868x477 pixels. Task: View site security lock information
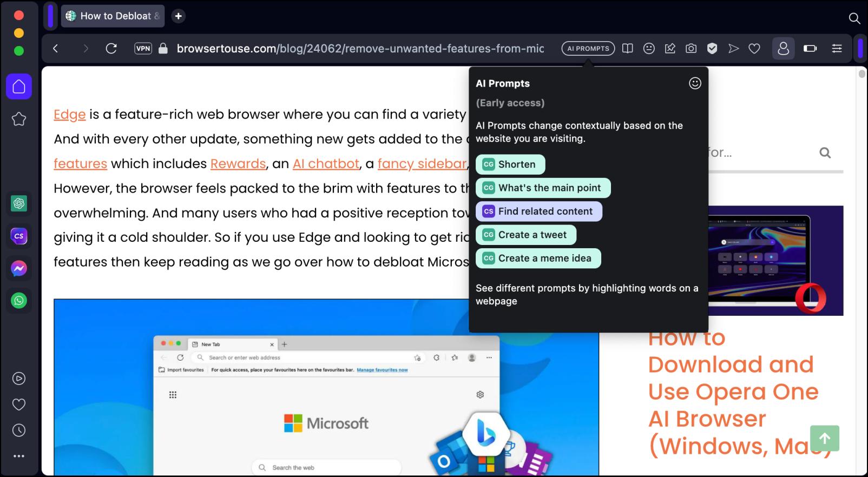[x=163, y=49]
